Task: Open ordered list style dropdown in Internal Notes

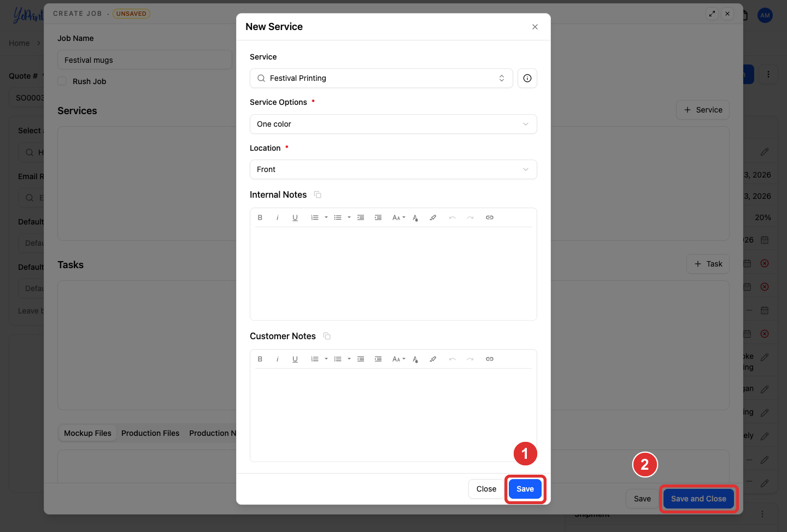Action: pos(326,217)
